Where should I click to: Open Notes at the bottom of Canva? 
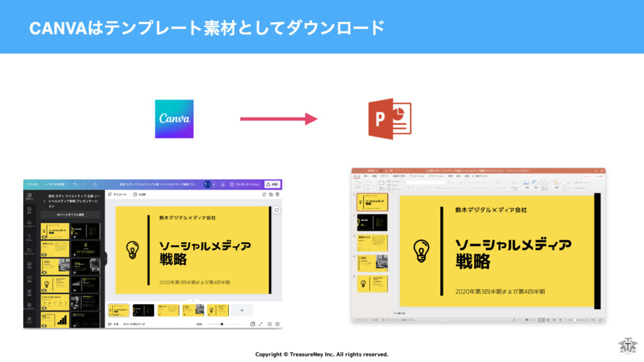tap(113, 324)
